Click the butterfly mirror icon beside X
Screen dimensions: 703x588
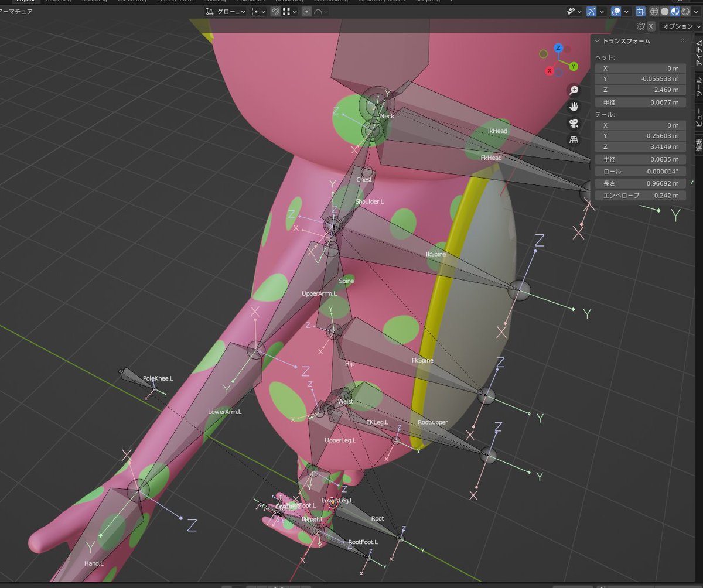click(x=640, y=26)
